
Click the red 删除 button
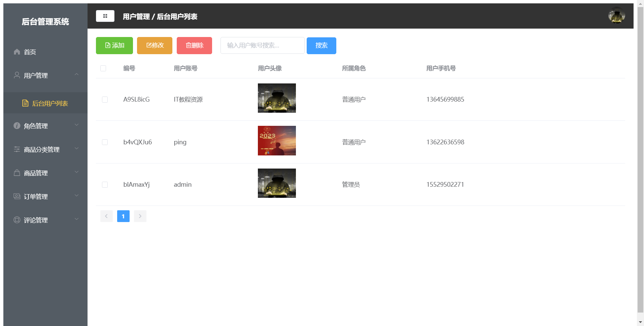(x=194, y=45)
